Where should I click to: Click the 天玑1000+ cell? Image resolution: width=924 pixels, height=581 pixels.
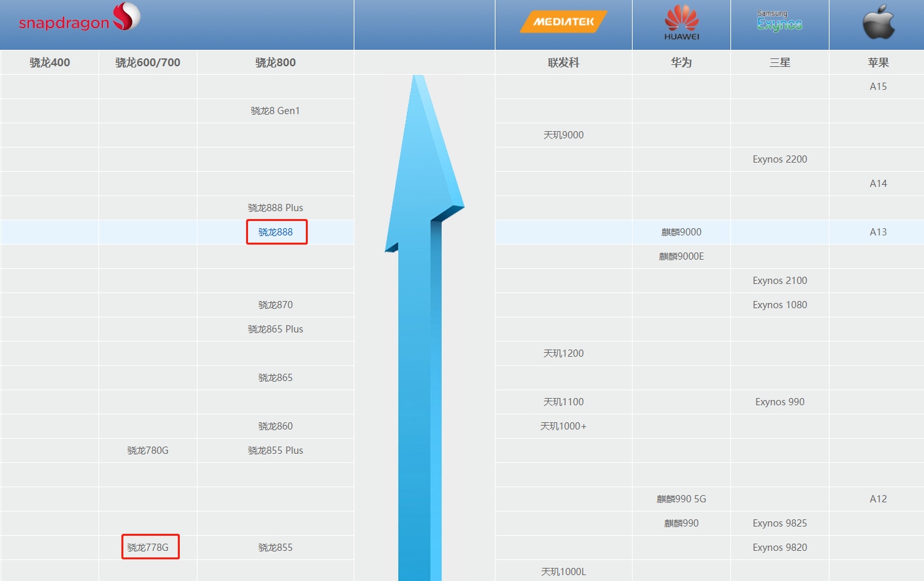[x=564, y=426]
